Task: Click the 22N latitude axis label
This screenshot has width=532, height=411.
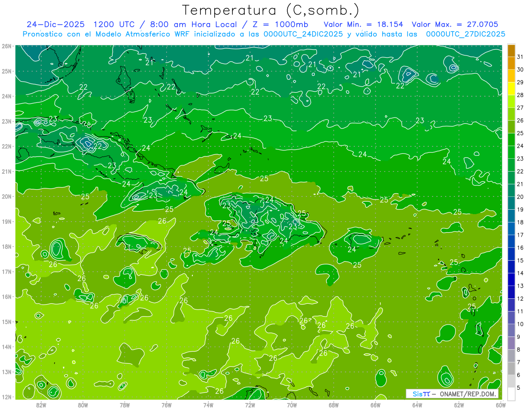Action: (7, 146)
